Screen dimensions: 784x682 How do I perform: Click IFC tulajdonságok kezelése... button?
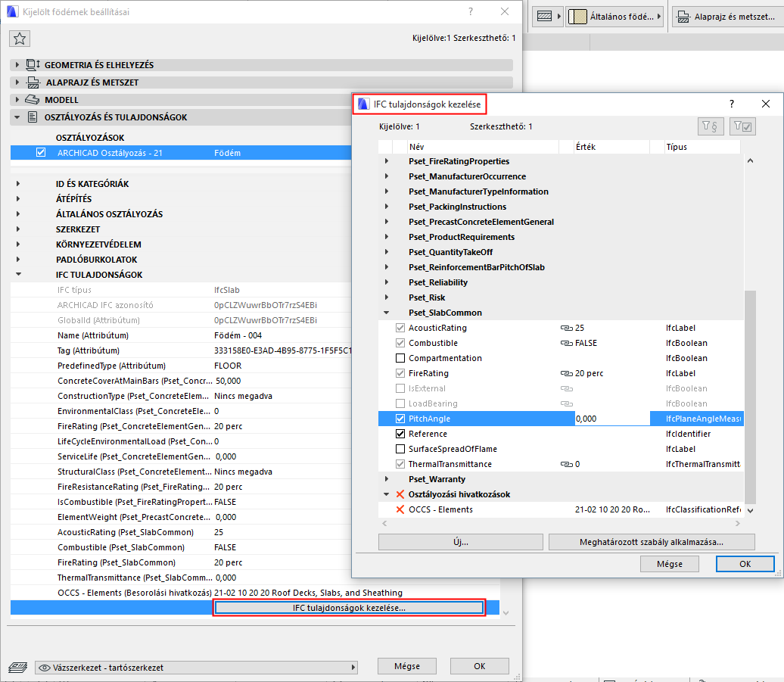pos(349,608)
